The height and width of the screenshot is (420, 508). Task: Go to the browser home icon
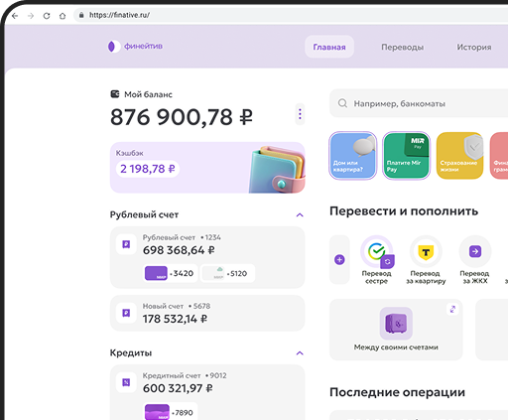pyautogui.click(x=63, y=16)
